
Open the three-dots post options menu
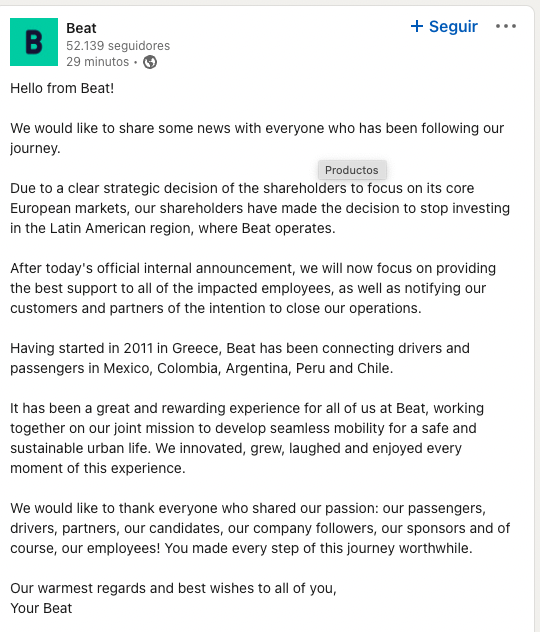click(506, 26)
